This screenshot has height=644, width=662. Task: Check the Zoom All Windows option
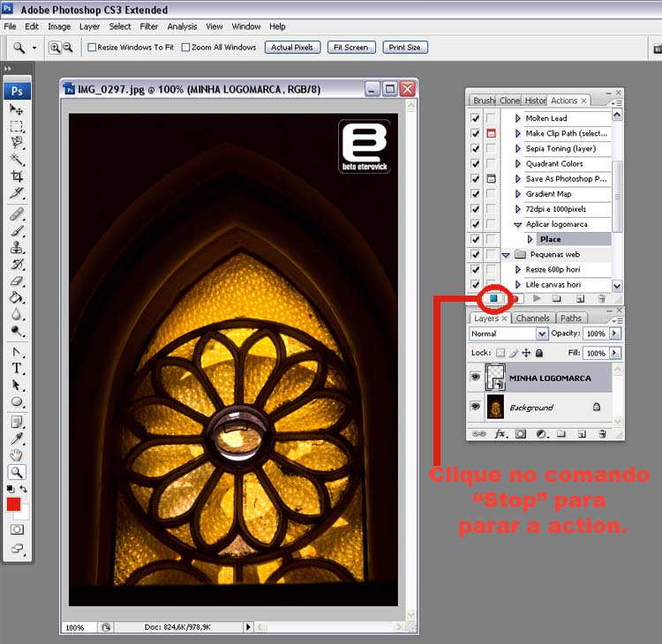(x=184, y=48)
